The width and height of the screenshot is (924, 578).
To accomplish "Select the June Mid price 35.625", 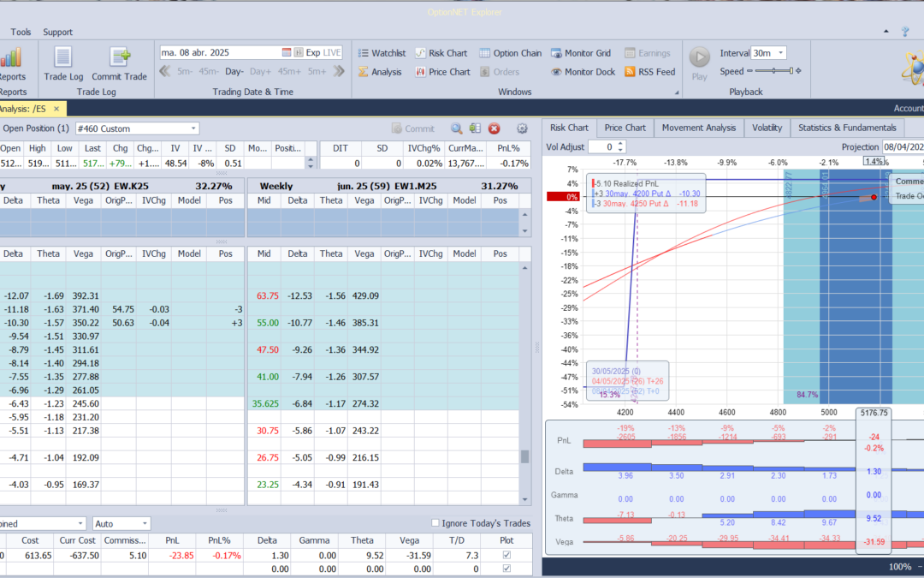I will (265, 403).
